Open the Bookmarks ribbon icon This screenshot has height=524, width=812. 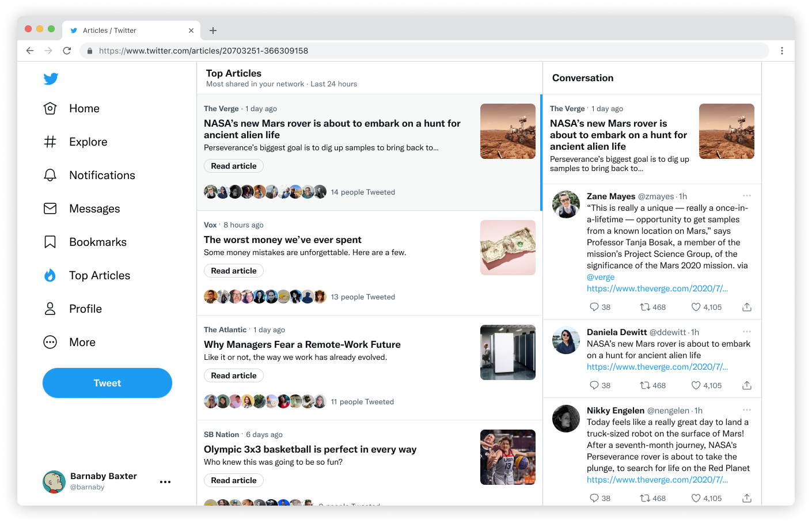tap(50, 242)
